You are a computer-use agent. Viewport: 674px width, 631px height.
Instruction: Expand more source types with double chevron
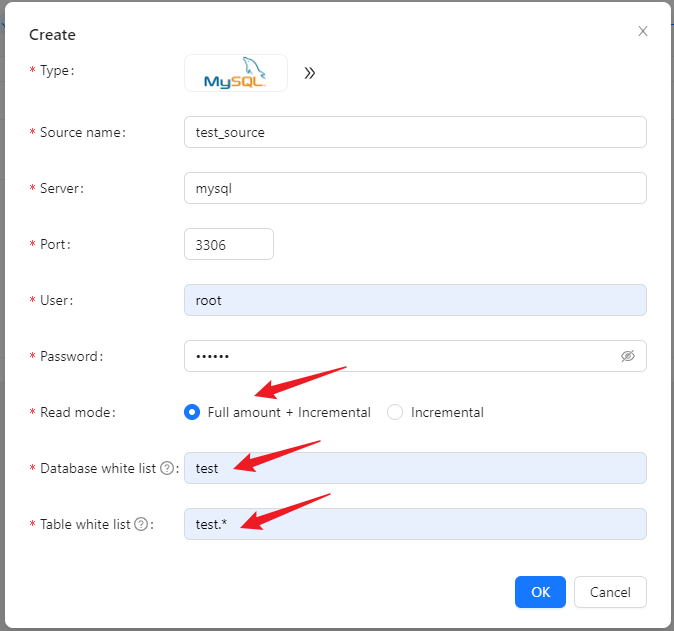point(310,73)
